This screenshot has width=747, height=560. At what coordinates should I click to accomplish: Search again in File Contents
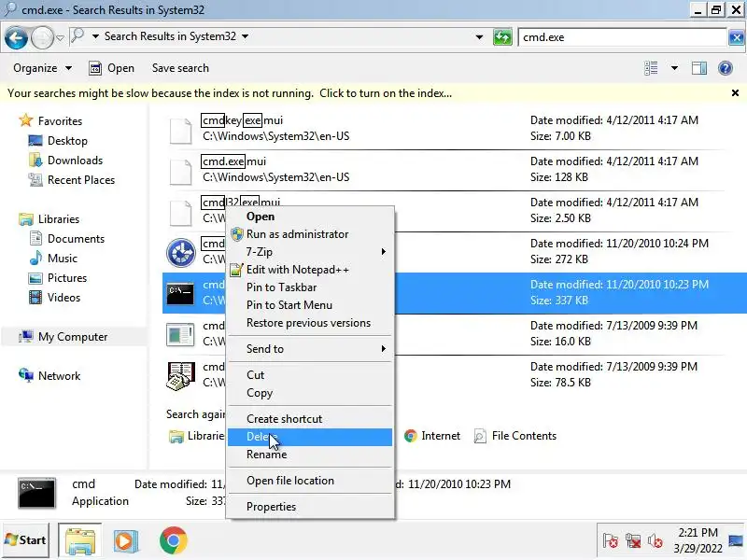[x=515, y=436]
